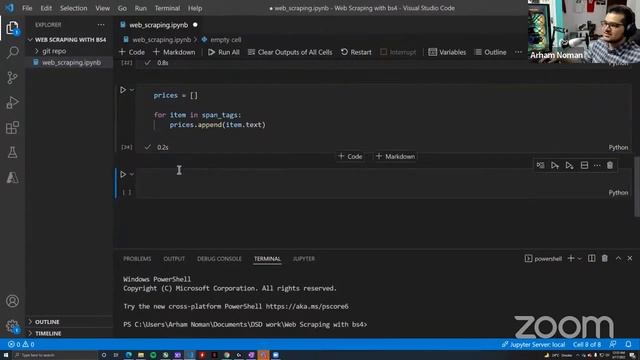This screenshot has height=360, width=640.
Task: Switch to the DEBUG CONSOLE tab
Action: (x=219, y=259)
